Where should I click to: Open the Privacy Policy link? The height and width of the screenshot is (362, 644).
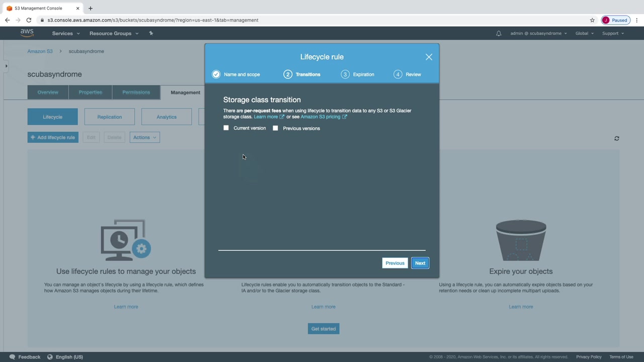[589, 357]
